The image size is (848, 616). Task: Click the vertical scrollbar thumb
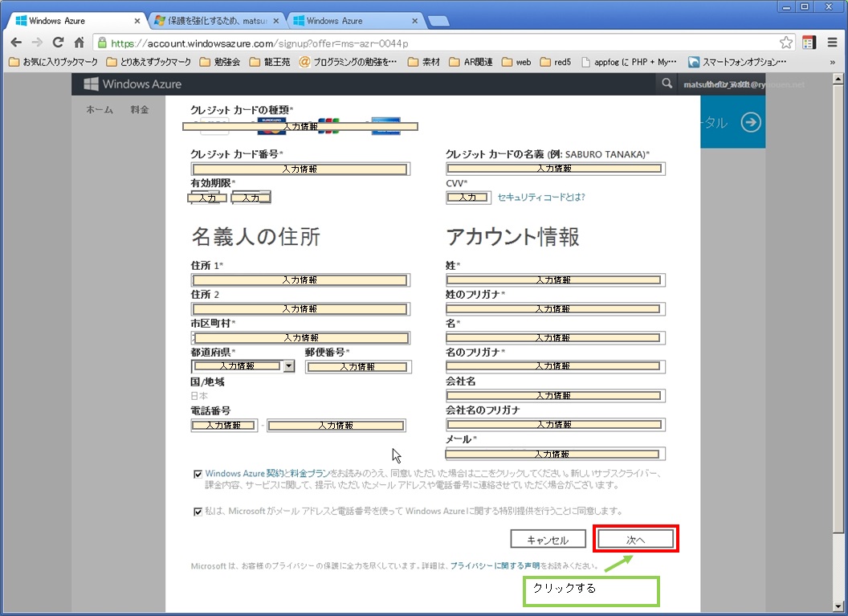coord(838,308)
